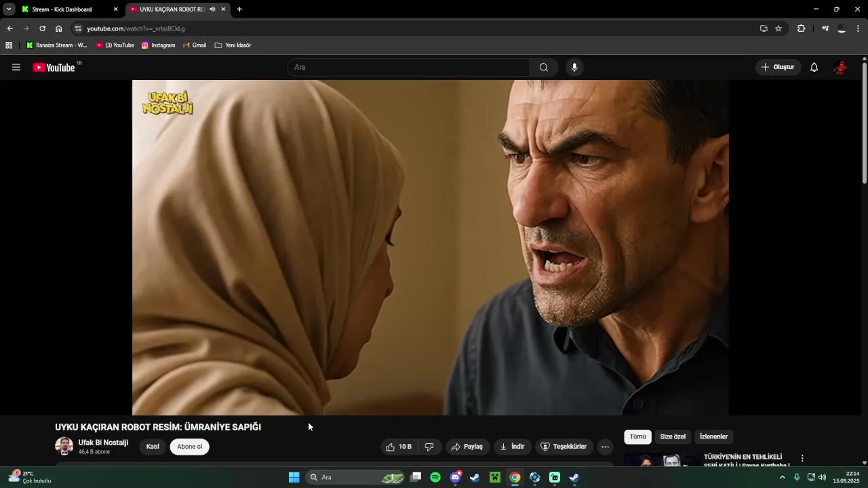Select the Tümü filter chip
This screenshot has height=488, width=868.
[638, 437]
